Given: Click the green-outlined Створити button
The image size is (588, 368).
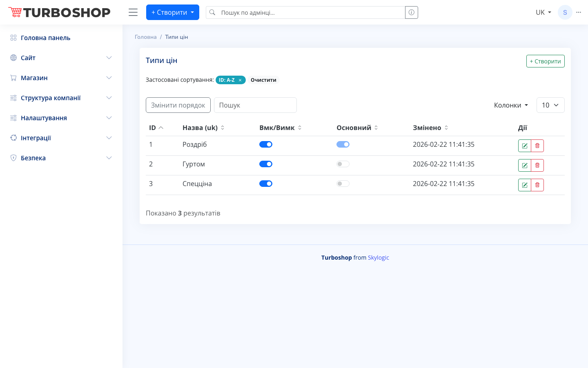Looking at the screenshot, I should click(546, 61).
